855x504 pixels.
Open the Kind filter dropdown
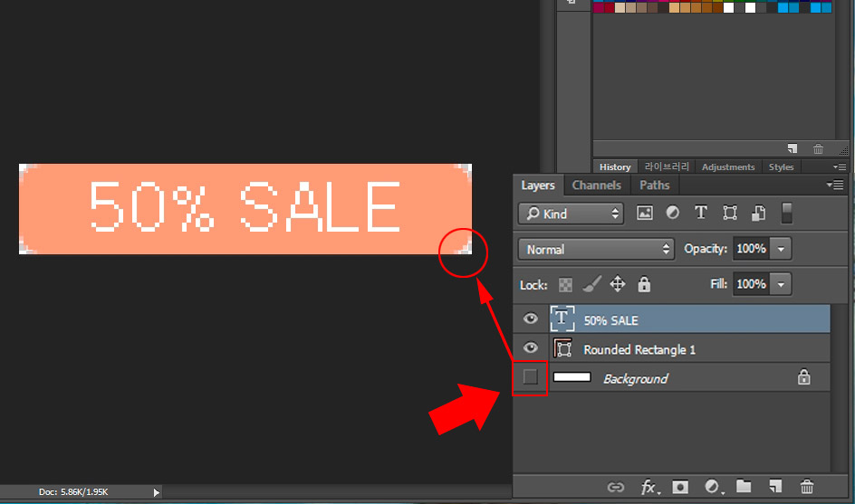570,214
